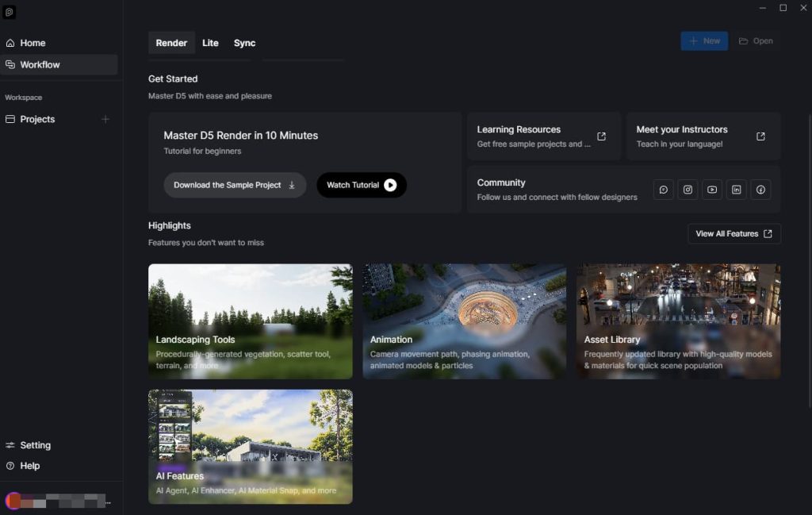Click View All Features

coord(733,233)
